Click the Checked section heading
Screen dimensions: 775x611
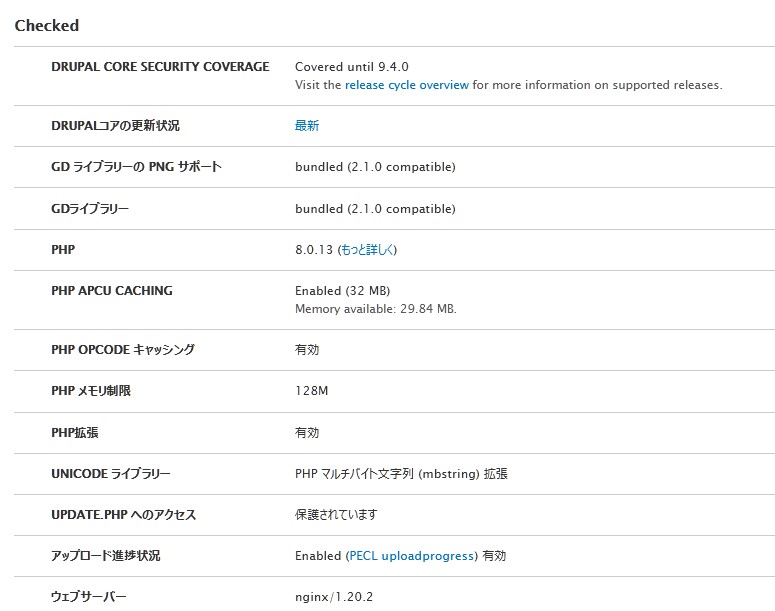pos(47,25)
